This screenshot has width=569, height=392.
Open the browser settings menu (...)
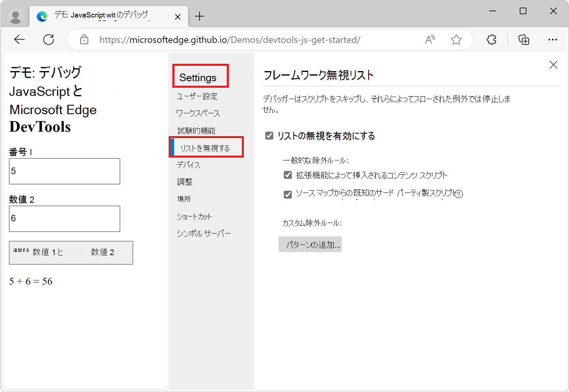click(553, 39)
